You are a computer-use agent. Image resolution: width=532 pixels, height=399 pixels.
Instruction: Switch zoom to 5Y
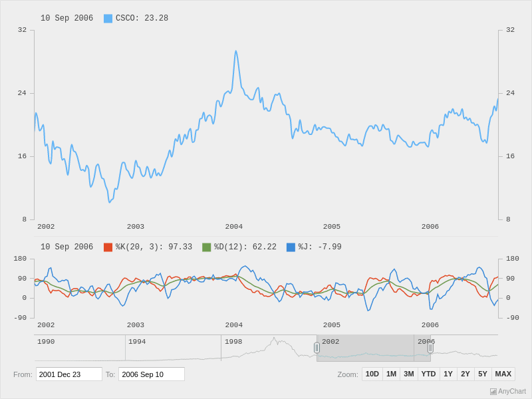click(483, 374)
